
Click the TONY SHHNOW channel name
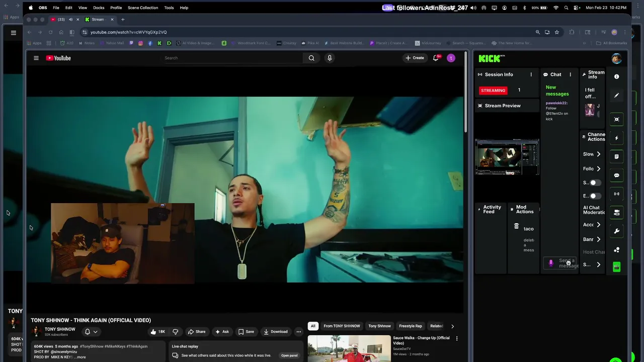60,329
